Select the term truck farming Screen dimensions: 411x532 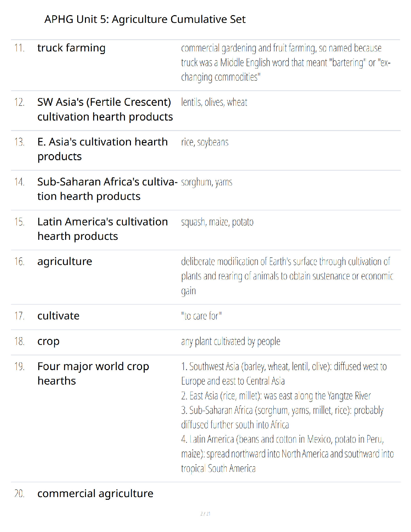click(71, 48)
